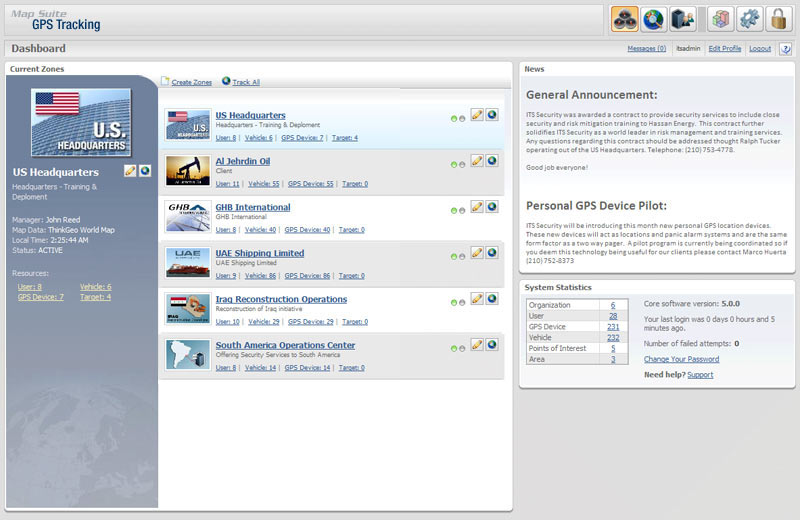Track Al Jehrdin Oil zone globe icon
Image resolution: width=800 pixels, height=520 pixels.
pos(492,161)
